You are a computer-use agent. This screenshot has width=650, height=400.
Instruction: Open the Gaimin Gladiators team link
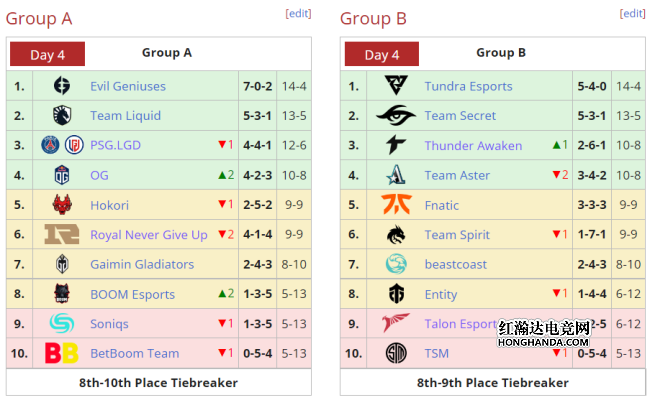pos(142,264)
